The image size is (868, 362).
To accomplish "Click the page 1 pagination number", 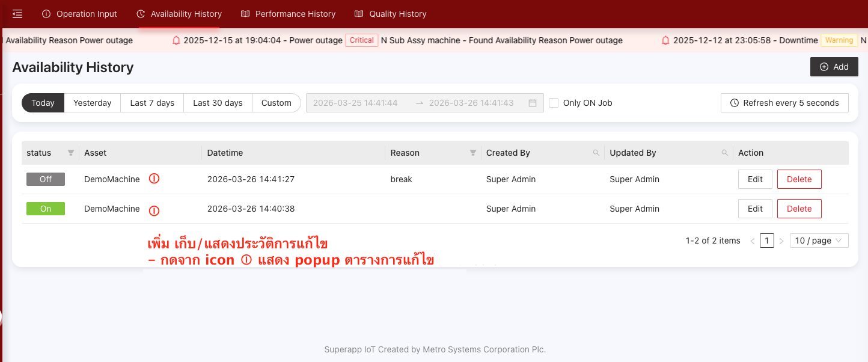I will 766,241.
